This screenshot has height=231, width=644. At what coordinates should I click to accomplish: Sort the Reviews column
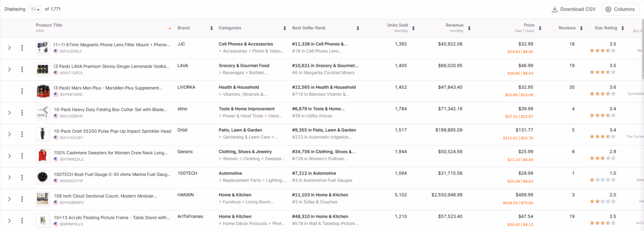click(x=581, y=28)
